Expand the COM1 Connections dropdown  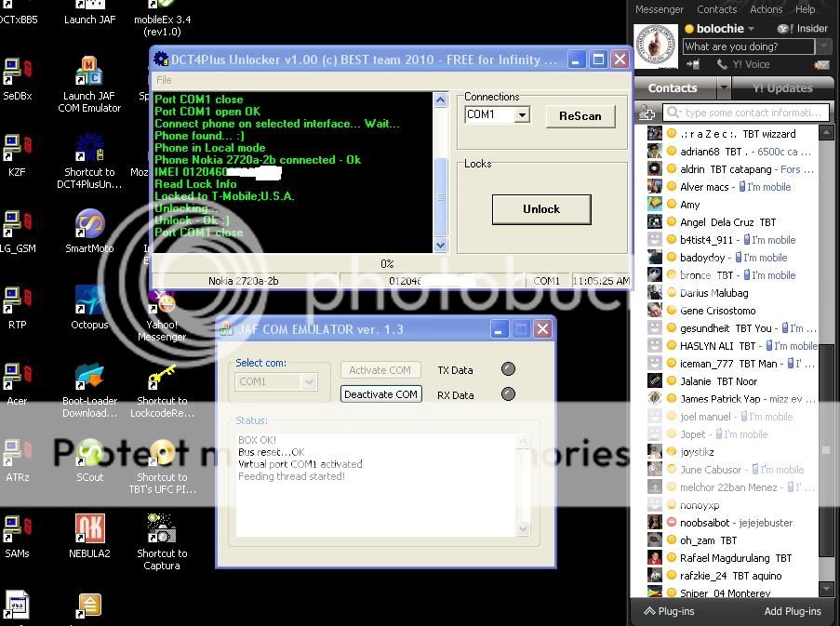[522, 115]
